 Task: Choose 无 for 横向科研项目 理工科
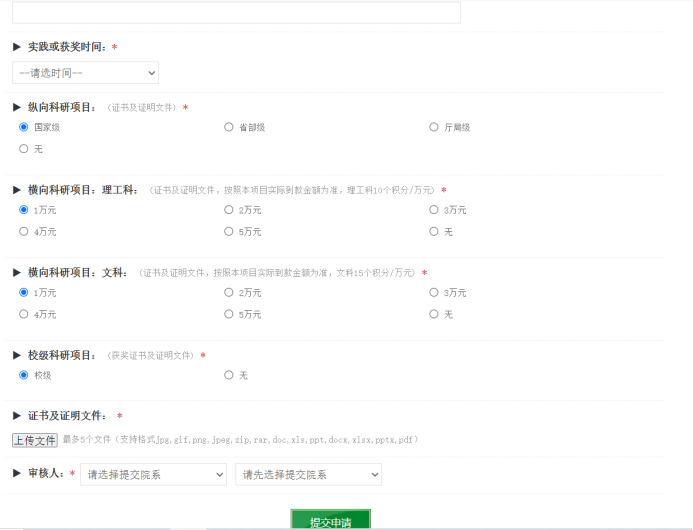pos(434,232)
